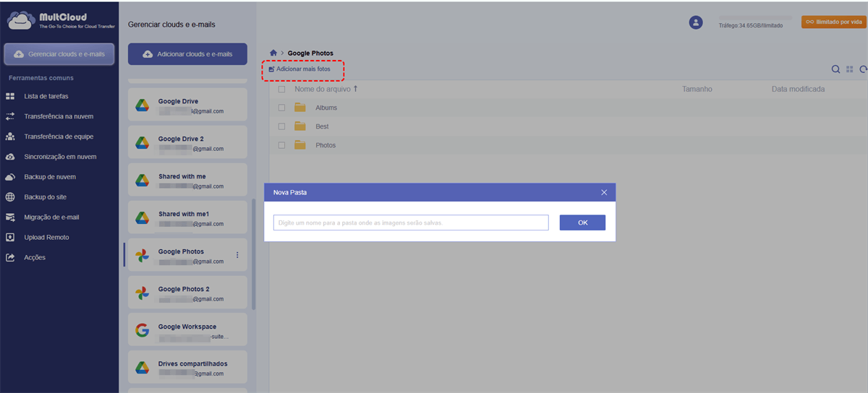Click the Transferência na nuvem arrows icon
The width and height of the screenshot is (868, 393).
click(x=10, y=116)
